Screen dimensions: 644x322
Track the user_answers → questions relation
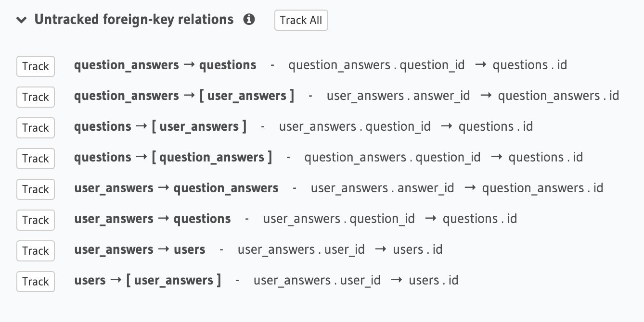[x=36, y=220]
